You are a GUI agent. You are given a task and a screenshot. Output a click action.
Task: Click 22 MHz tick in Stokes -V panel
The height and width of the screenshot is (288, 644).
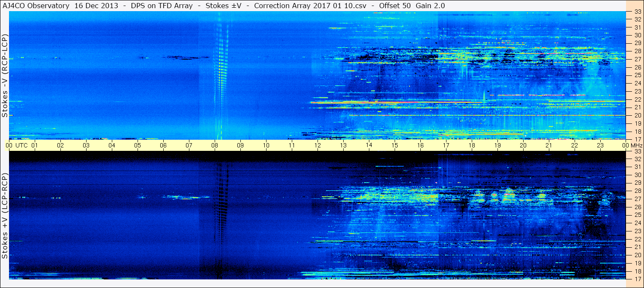pos(638,99)
